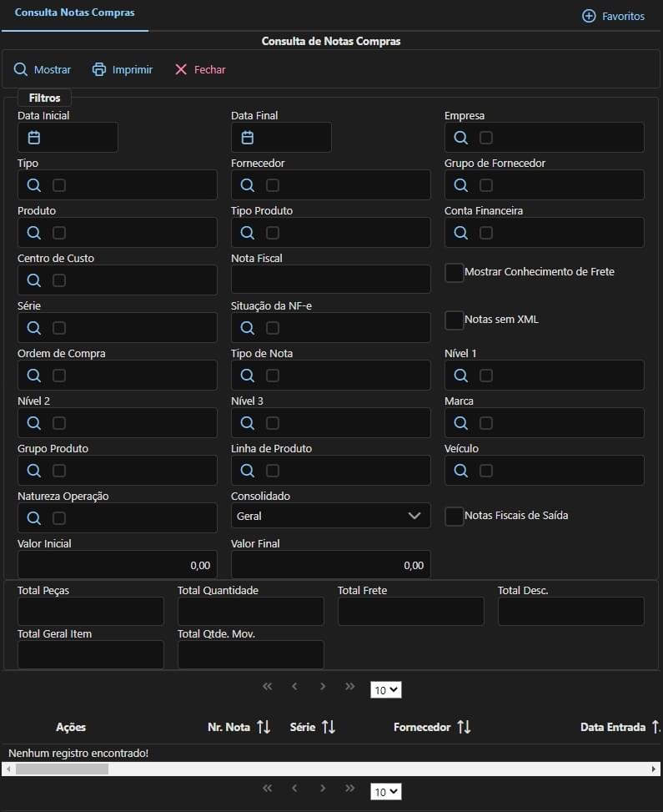Open the Data Final calendar icon

click(248, 138)
